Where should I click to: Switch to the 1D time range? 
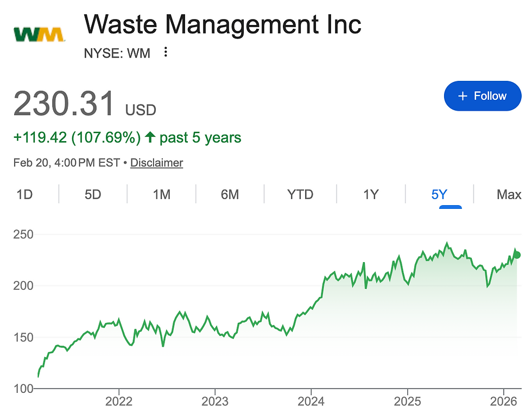[x=24, y=194]
